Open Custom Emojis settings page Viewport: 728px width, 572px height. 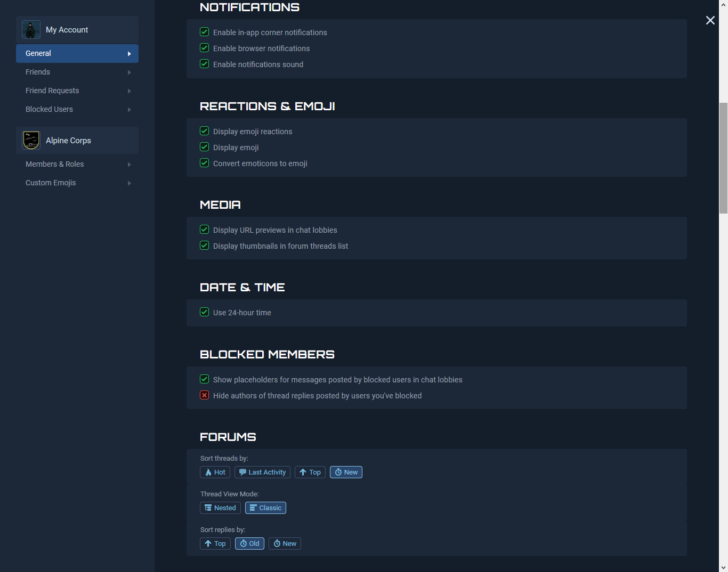pos(51,183)
